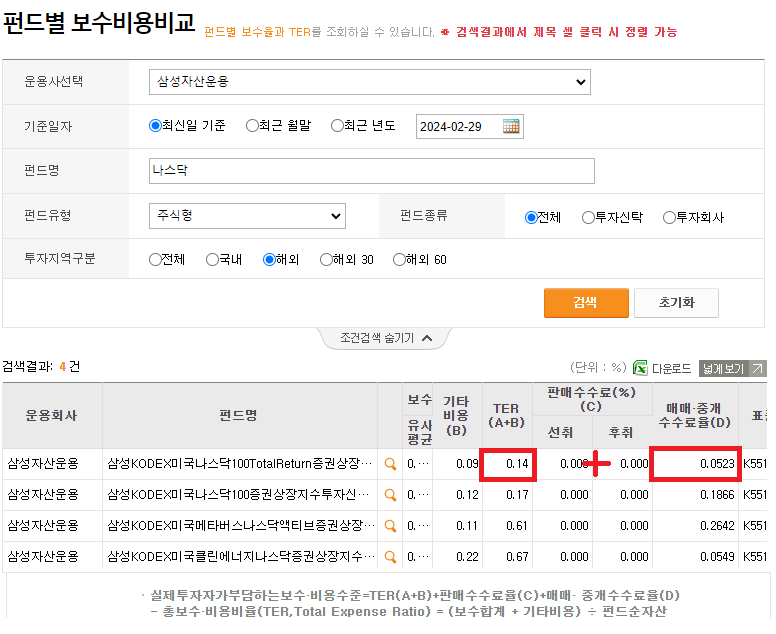Click 기타비용 value 0.09
776x634 pixels.
pyautogui.click(x=467, y=464)
